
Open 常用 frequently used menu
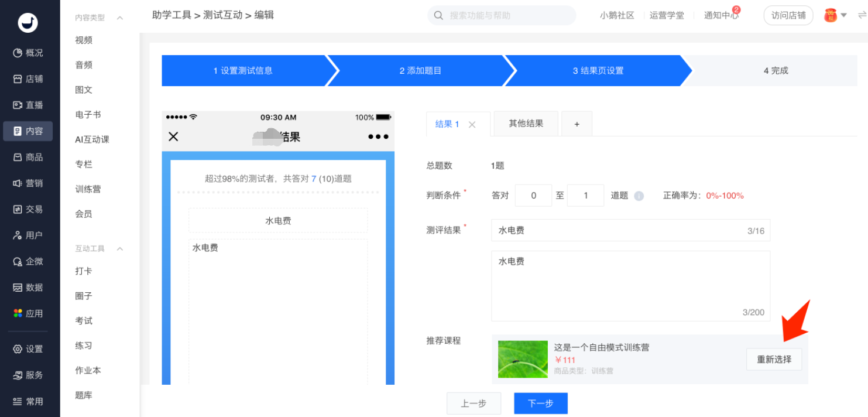[28, 401]
